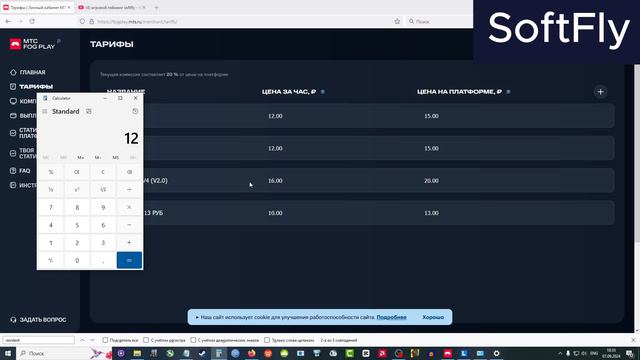The image size is (640, 360).
Task: Click the calculator multiply key
Action: 129,207
